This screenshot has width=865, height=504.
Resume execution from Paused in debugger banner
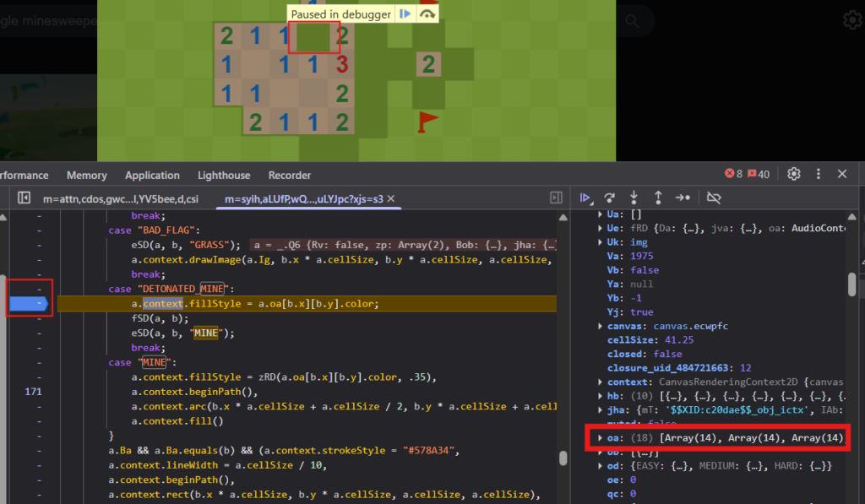[405, 13]
